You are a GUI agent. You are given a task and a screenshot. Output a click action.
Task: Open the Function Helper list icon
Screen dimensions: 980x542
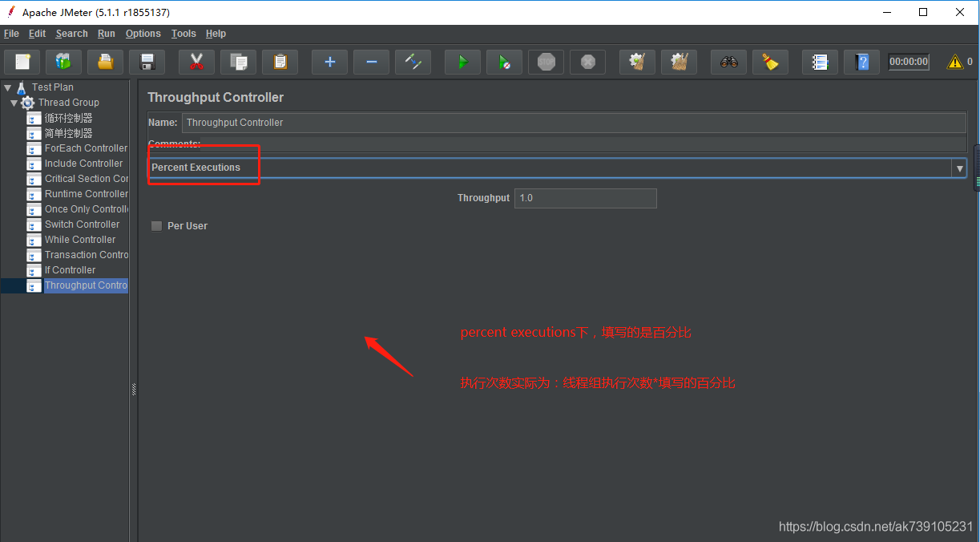[820, 62]
